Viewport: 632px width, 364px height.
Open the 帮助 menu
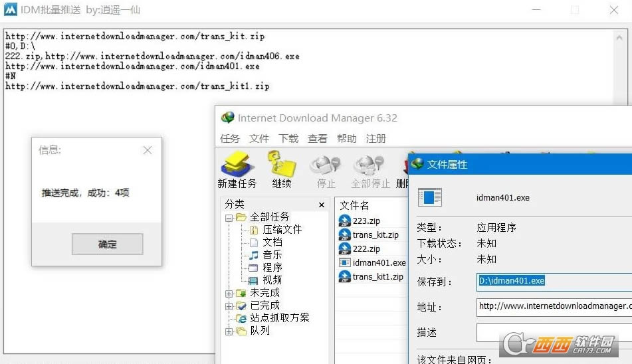[347, 139]
